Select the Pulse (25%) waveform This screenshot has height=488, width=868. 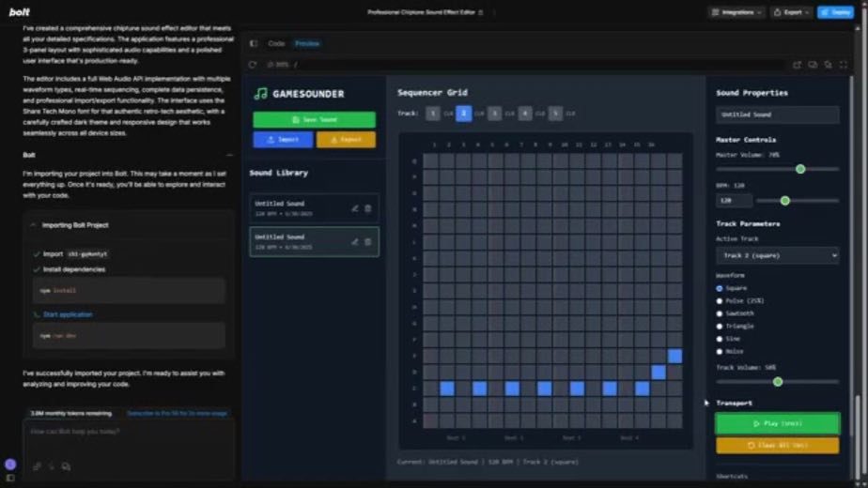[x=719, y=301]
